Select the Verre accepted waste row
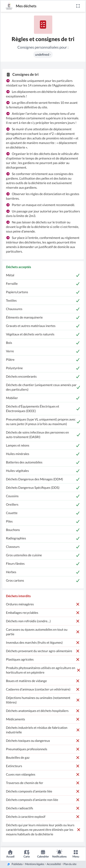 (43, 351)
